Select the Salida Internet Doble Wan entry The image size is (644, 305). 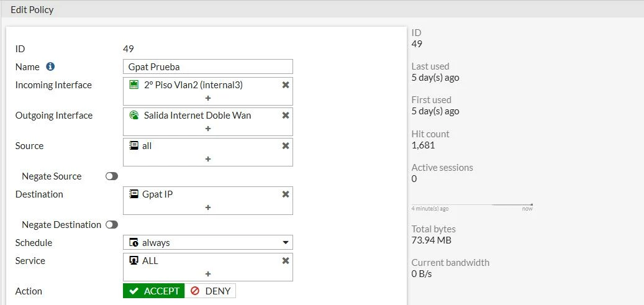(197, 116)
